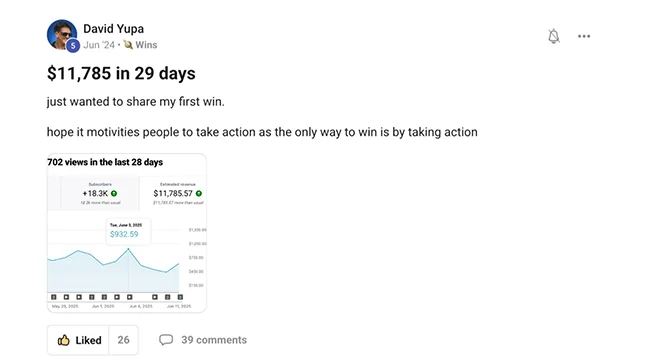Toggle the Liked button
This screenshot has width=645, height=363.
pyautogui.click(x=78, y=340)
